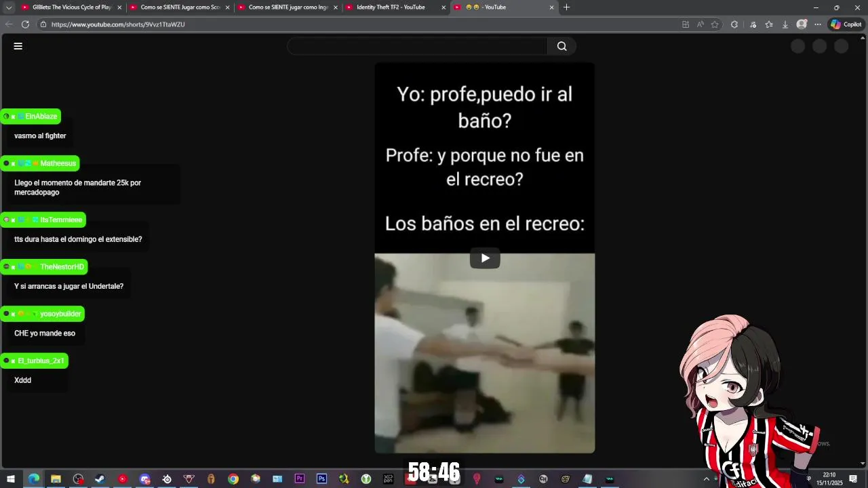
Task: Open the Clip Studio CH taskbar icon
Action: (x=543, y=479)
